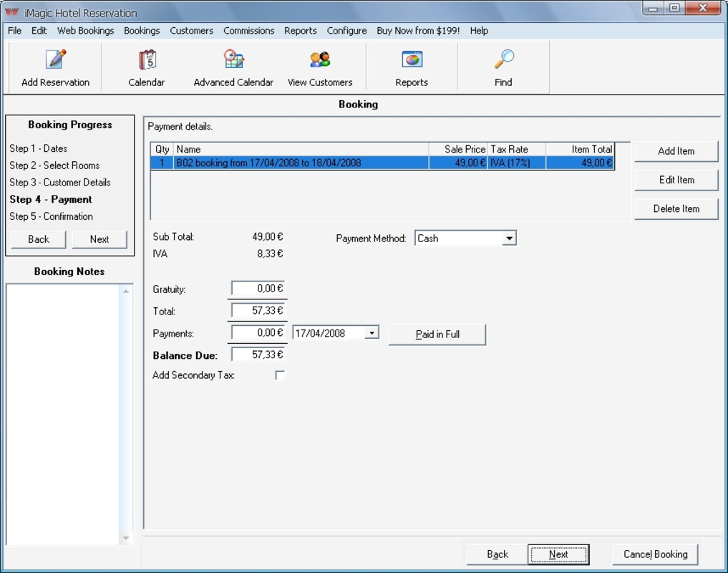This screenshot has height=573, width=728.
Task: Click the iMagic app icon in title bar
Action: click(x=11, y=11)
